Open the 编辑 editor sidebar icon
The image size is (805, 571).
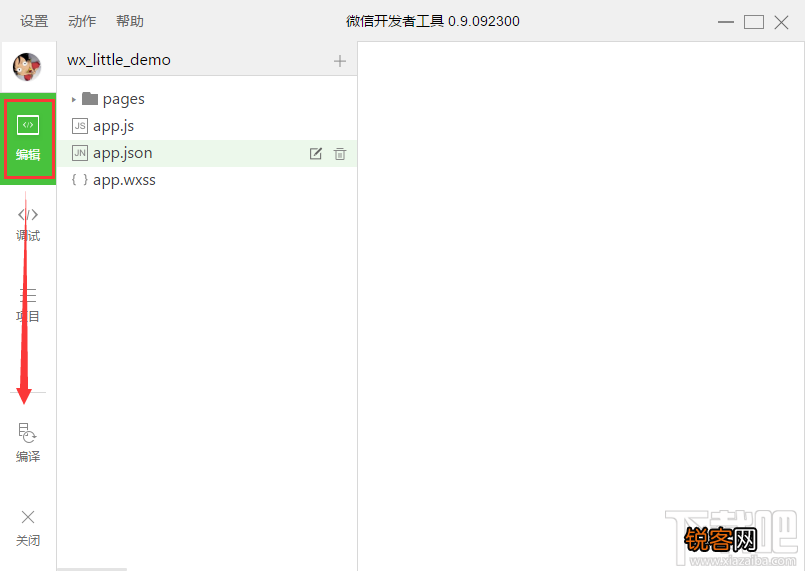[x=28, y=139]
